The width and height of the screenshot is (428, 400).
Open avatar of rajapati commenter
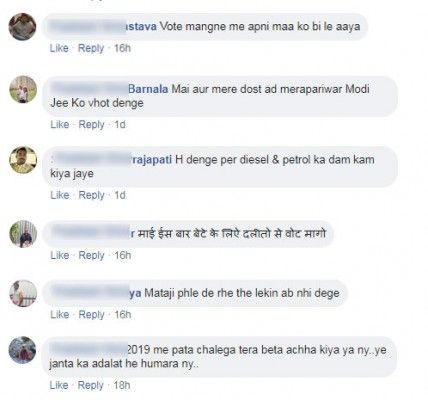tap(23, 160)
